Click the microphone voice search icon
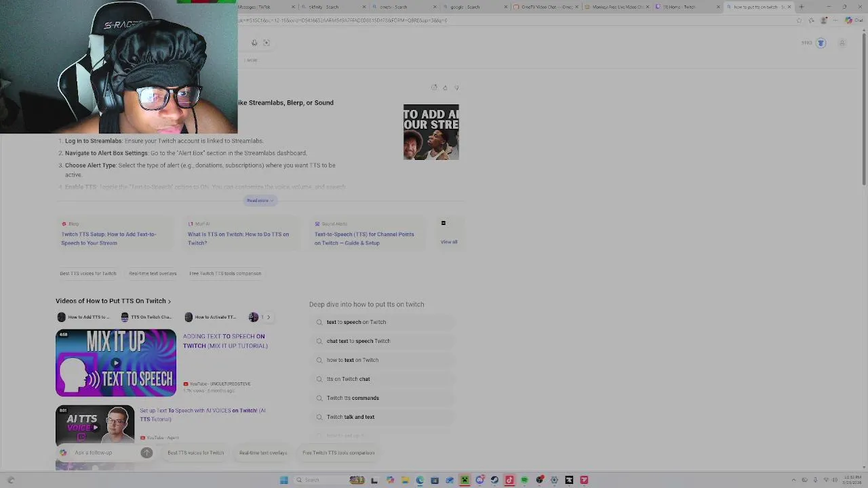 click(x=254, y=43)
